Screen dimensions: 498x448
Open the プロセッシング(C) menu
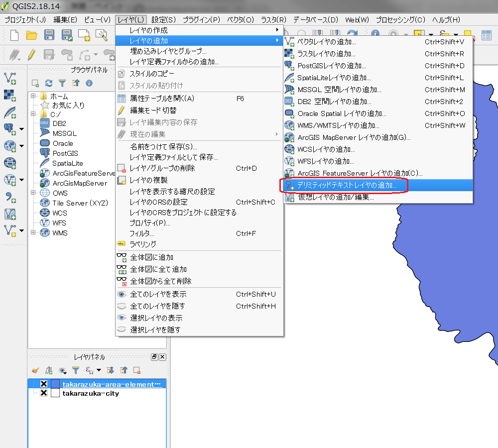click(400, 20)
